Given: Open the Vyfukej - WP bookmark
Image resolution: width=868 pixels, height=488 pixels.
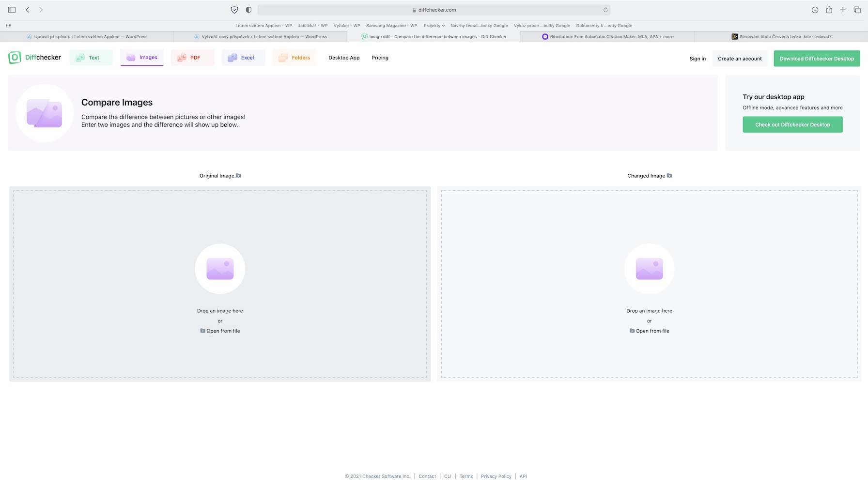Looking at the screenshot, I should click(x=347, y=26).
